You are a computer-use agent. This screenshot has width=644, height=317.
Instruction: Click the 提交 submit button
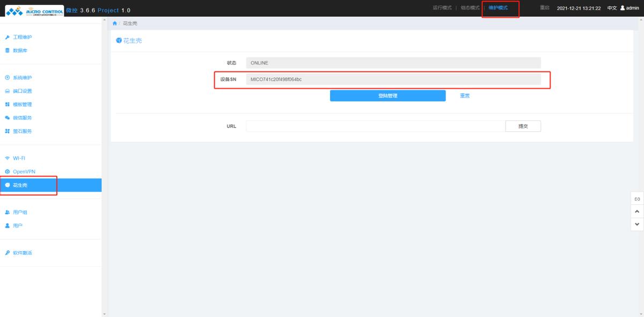point(523,126)
